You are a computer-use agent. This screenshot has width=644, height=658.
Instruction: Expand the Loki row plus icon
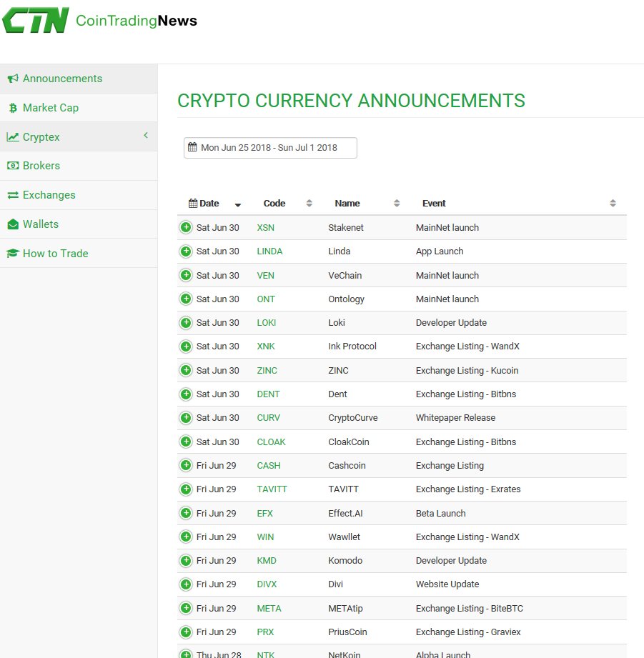tap(186, 322)
